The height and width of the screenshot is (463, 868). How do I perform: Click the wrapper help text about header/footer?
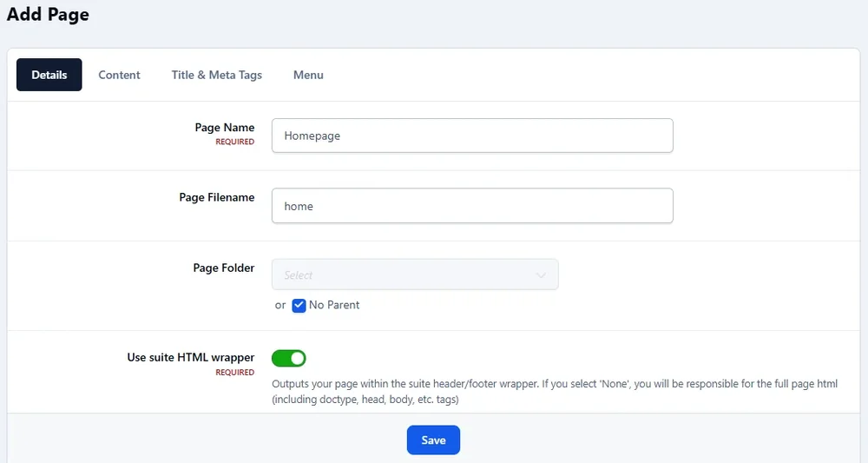click(x=554, y=391)
